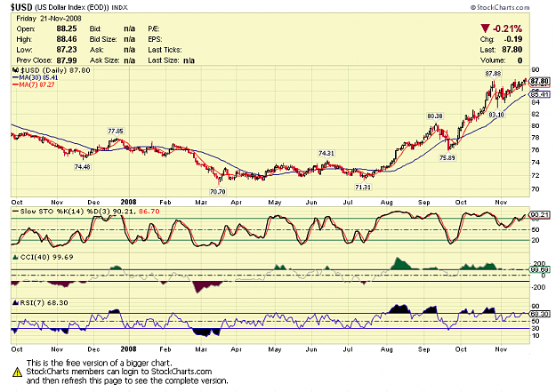This screenshot has width=556, height=392.
Task: Click the 80.38 peak annotation
Action: coord(435,116)
